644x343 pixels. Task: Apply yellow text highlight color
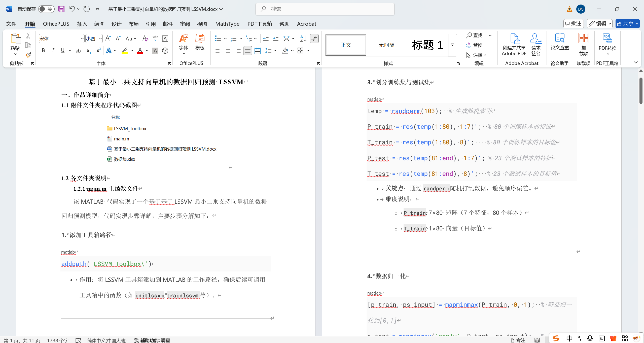(125, 51)
